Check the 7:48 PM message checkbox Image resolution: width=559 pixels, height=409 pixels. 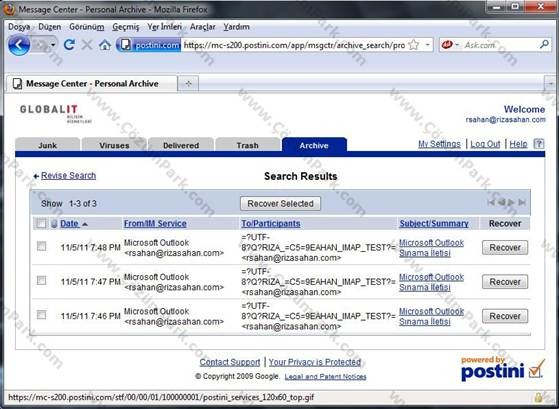tap(41, 246)
